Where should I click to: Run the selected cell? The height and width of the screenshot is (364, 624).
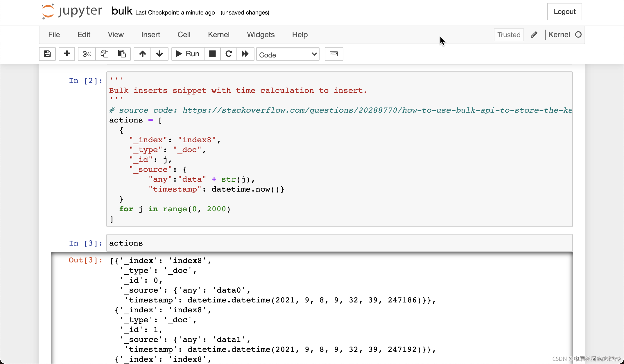(x=188, y=54)
